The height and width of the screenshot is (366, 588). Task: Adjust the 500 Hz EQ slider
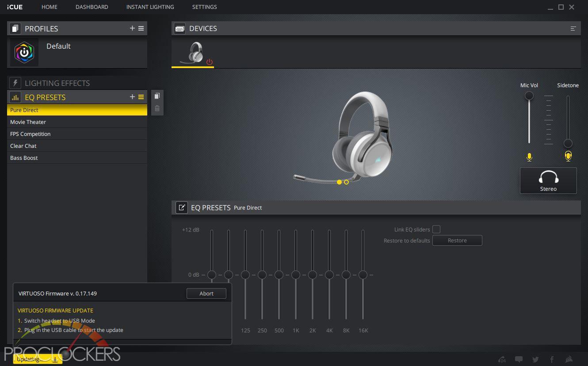coord(279,275)
